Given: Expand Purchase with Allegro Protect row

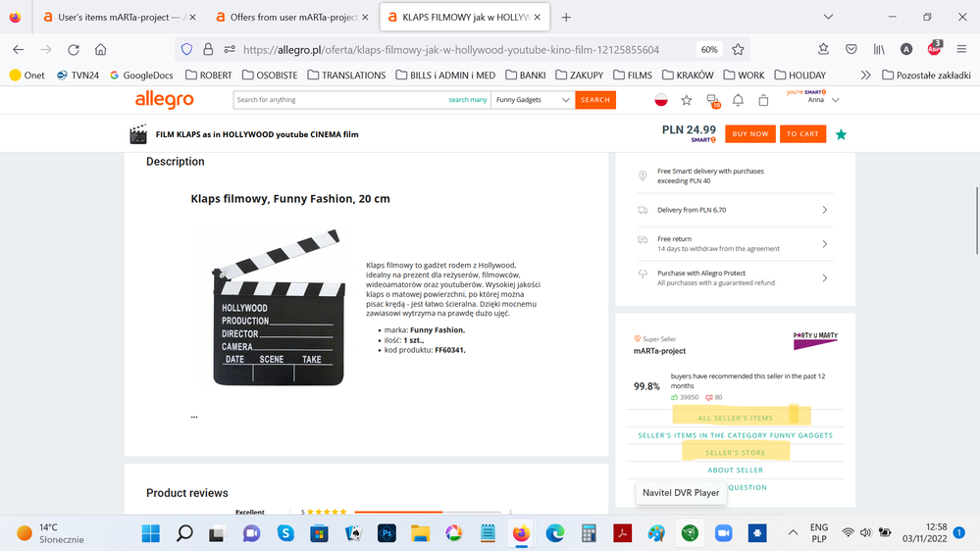Looking at the screenshot, I should (x=735, y=278).
